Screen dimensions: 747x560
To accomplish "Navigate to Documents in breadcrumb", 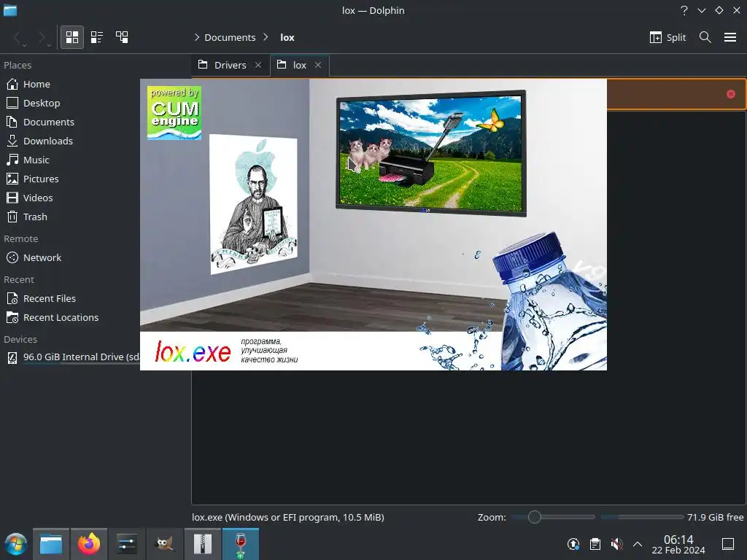I will (x=230, y=37).
